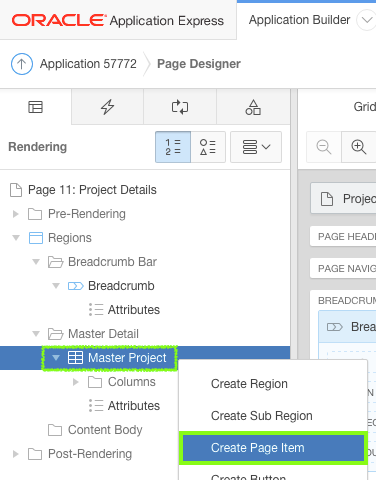Select Attributes under Master Project

coord(134,406)
